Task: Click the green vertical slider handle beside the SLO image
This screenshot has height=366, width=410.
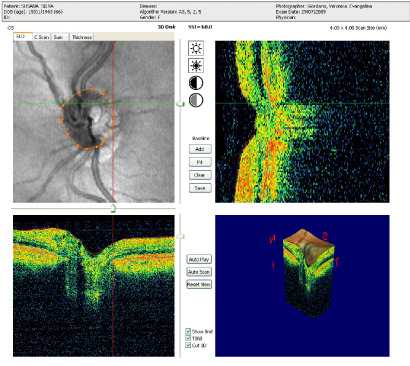Action: 180,104
